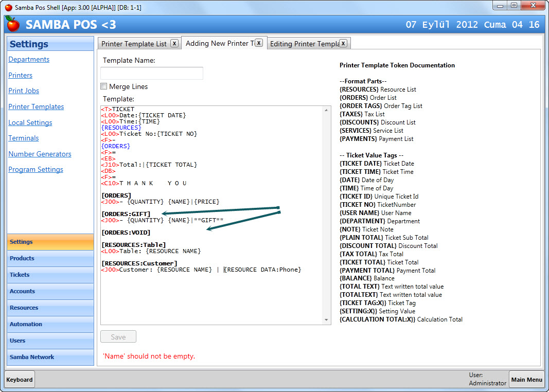This screenshot has height=392, width=549.
Task: Click the {DISCOUNTS} Discount List documentation entry
Action: coord(378,122)
